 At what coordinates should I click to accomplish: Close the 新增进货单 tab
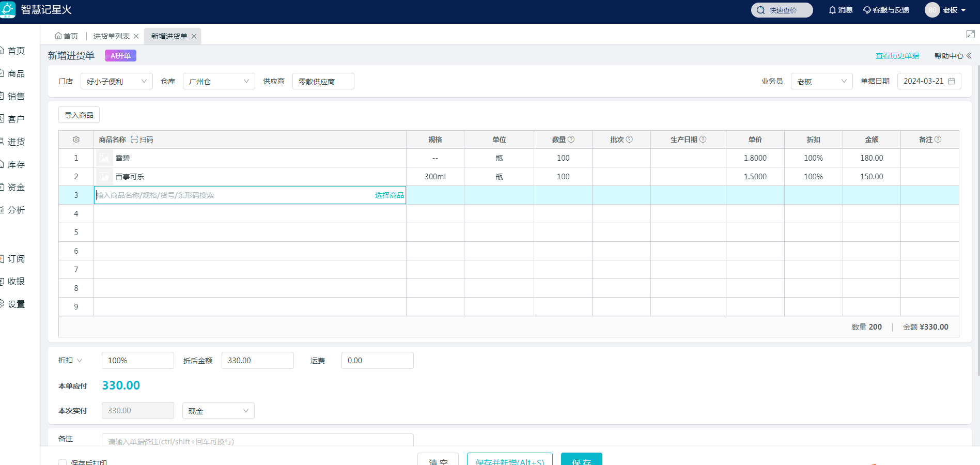click(194, 36)
